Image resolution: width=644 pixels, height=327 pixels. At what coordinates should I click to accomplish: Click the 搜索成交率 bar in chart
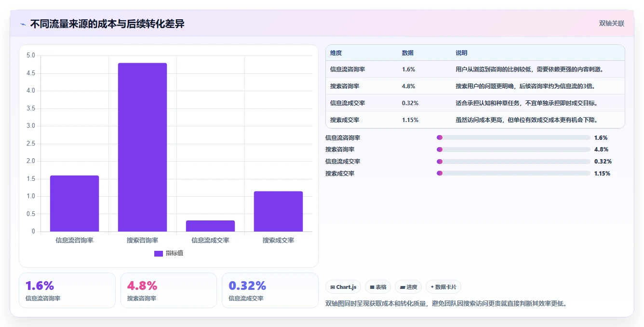[x=278, y=211]
